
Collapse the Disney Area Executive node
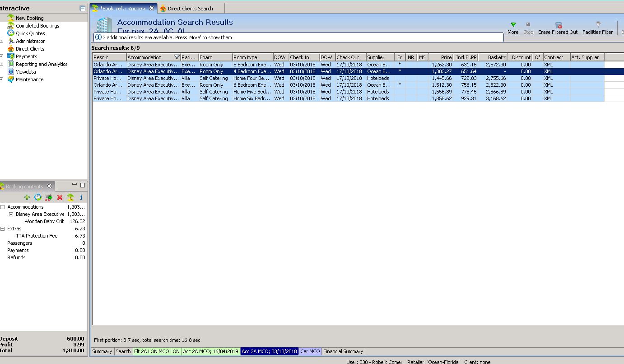point(11,214)
